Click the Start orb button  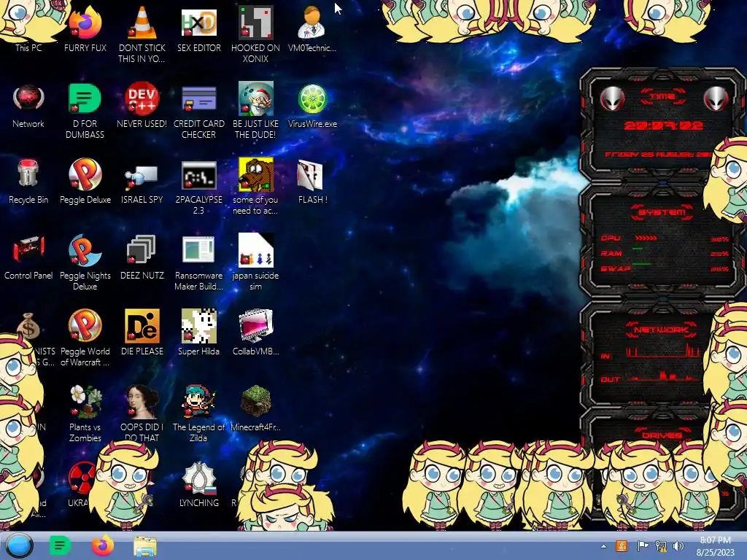click(19, 545)
